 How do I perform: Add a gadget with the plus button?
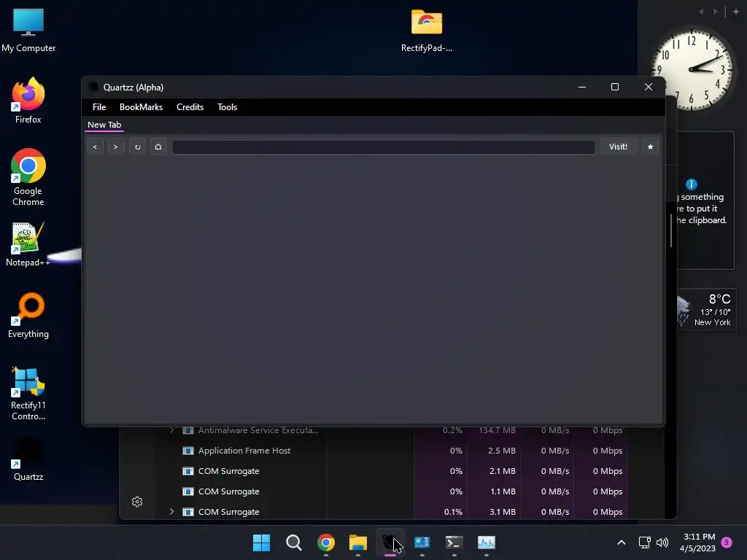tap(736, 12)
